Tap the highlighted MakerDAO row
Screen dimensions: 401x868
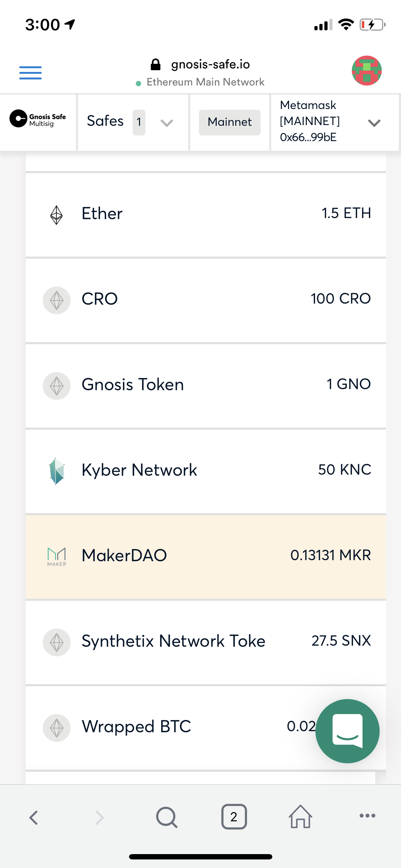pos(206,557)
